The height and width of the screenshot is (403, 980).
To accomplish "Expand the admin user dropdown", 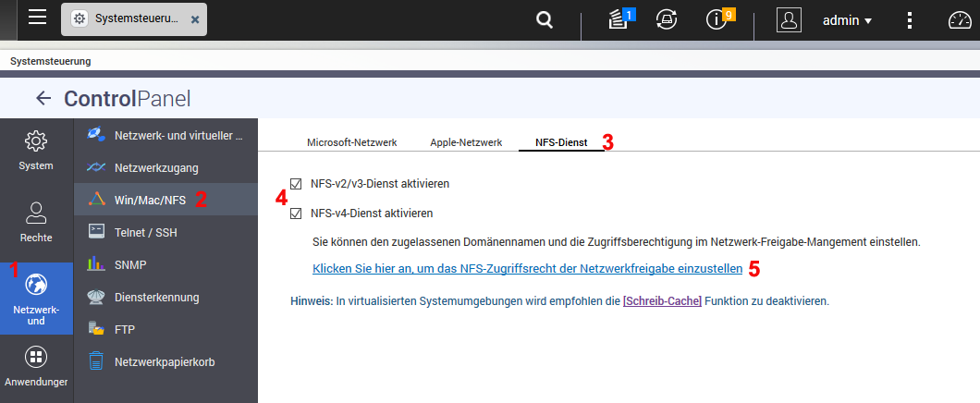I will [x=848, y=20].
